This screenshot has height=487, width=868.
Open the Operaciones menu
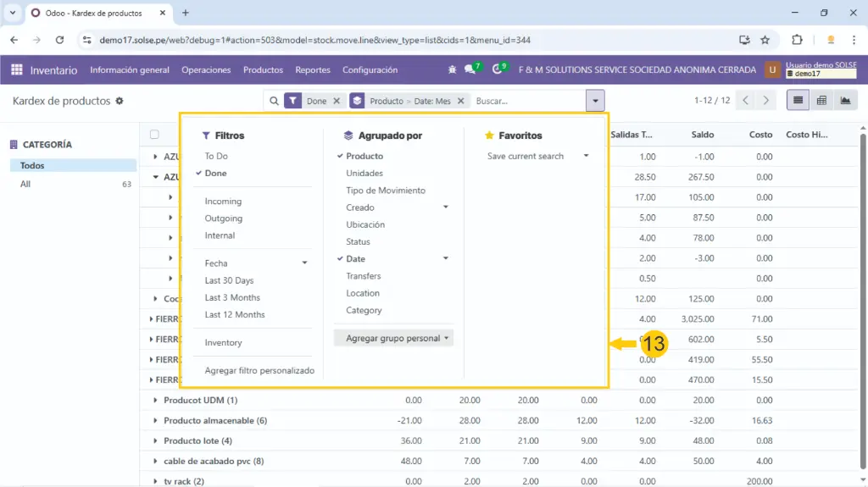click(206, 70)
